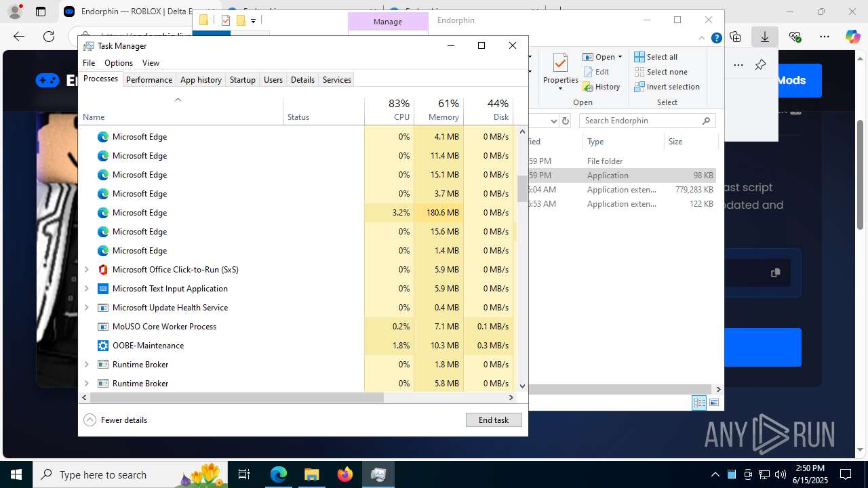868x488 pixels.
Task: Click the OOBE-Maintenance gear icon
Action: click(103, 346)
